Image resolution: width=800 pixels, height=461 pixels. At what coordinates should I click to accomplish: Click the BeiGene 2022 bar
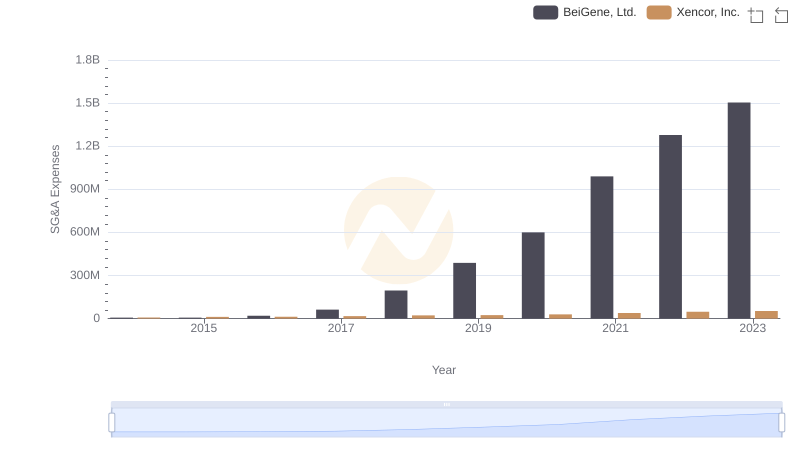coord(670,227)
